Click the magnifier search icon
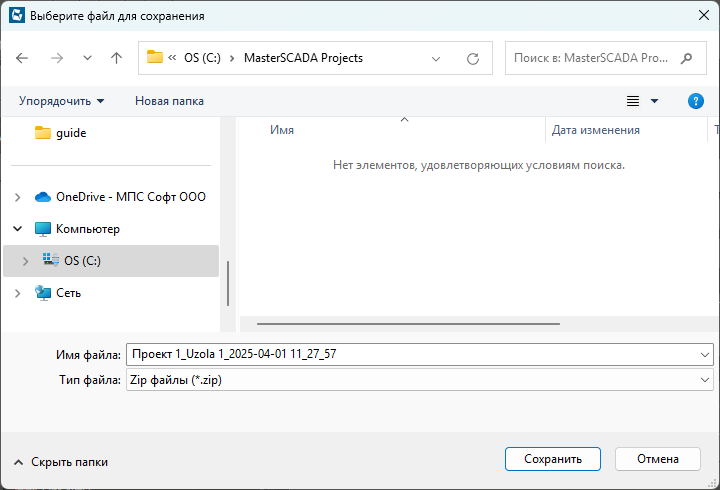 [x=686, y=58]
